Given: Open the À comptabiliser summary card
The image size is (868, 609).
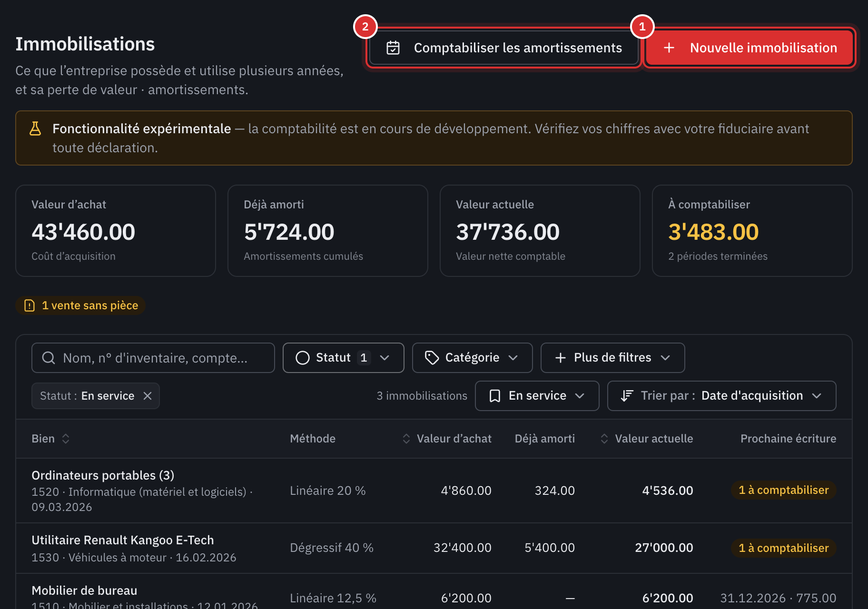Looking at the screenshot, I should [x=752, y=231].
